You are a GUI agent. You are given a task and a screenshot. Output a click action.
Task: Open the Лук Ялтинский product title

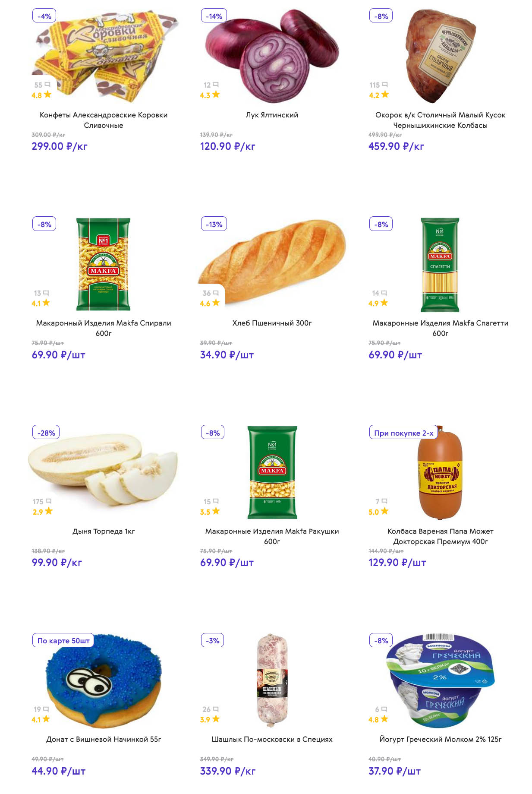point(272,115)
